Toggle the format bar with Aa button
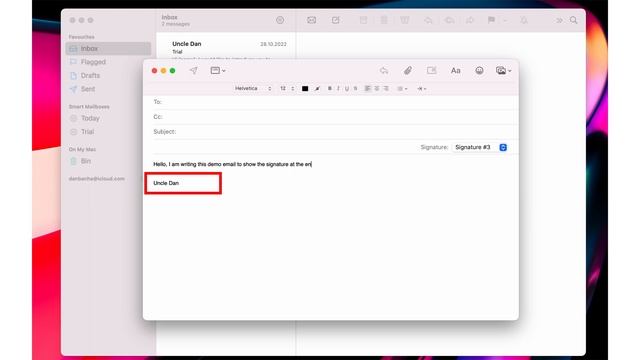 [456, 71]
